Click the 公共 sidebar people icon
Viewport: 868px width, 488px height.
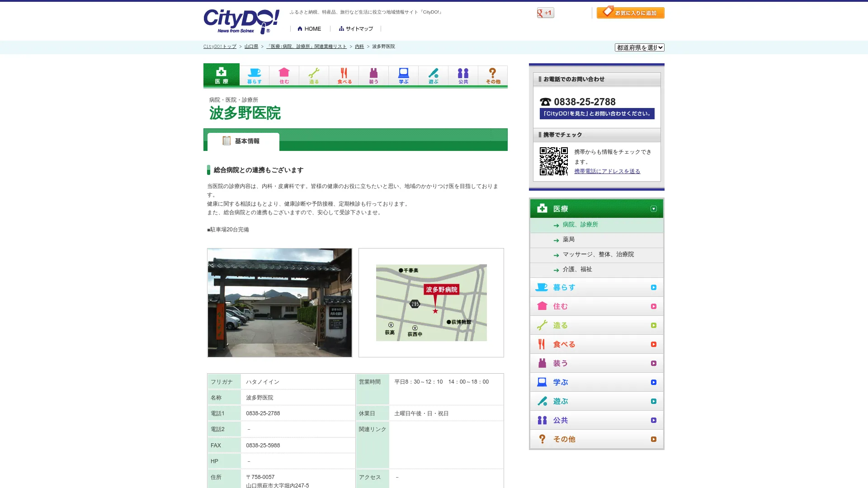click(x=542, y=420)
